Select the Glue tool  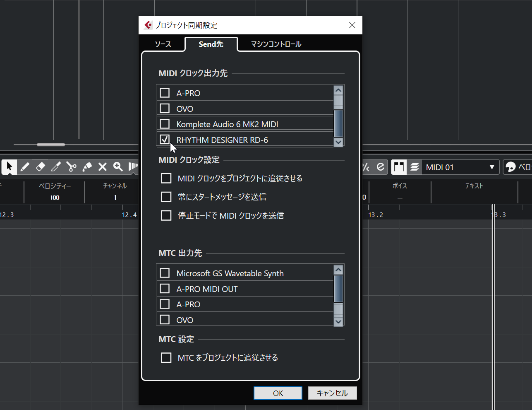click(x=87, y=167)
